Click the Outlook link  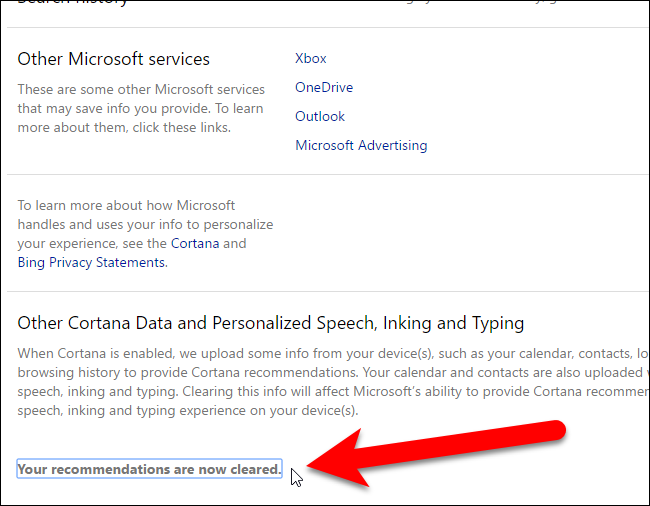[319, 117]
